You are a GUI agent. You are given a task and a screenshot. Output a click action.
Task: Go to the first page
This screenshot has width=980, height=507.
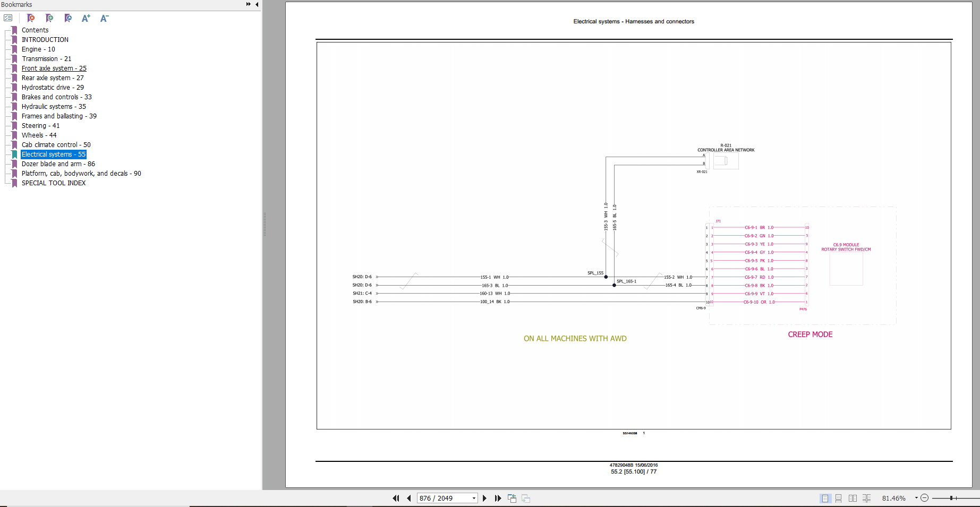pos(396,498)
